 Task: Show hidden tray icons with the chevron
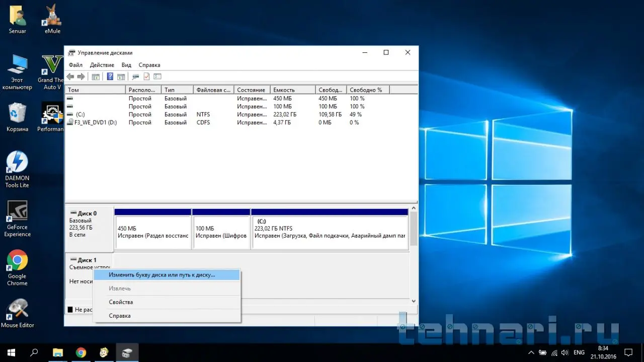pyautogui.click(x=532, y=352)
